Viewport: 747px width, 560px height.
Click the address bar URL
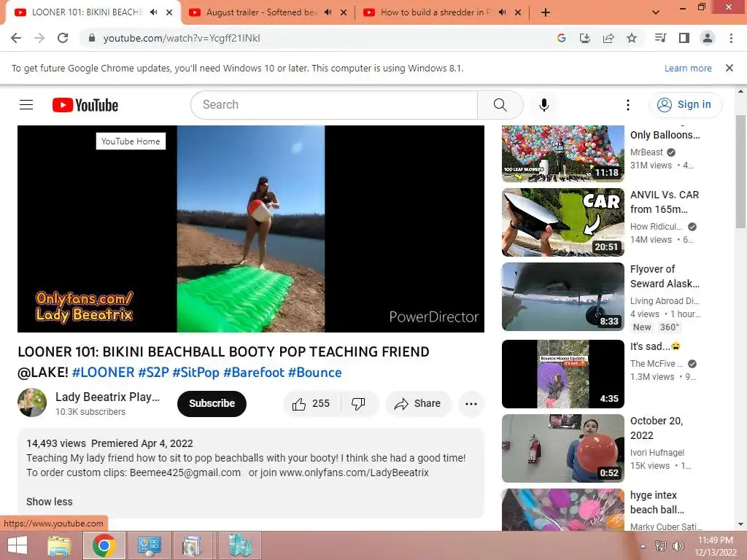182,38
